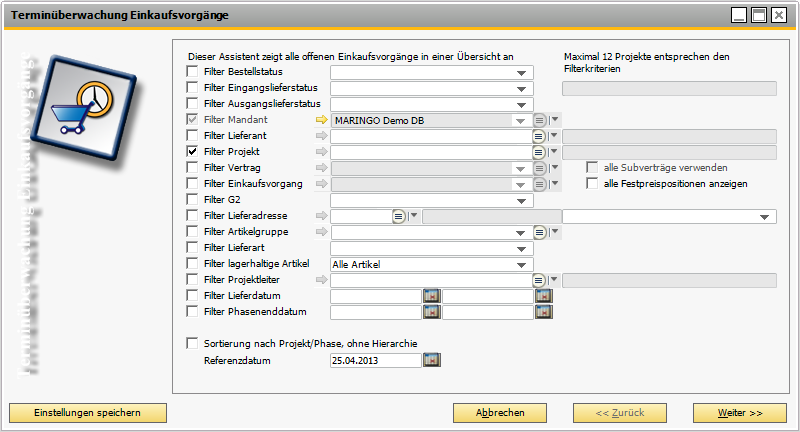Open calendar for Filter Lieferdatum start date
This screenshot has width=800, height=432.
(x=432, y=296)
